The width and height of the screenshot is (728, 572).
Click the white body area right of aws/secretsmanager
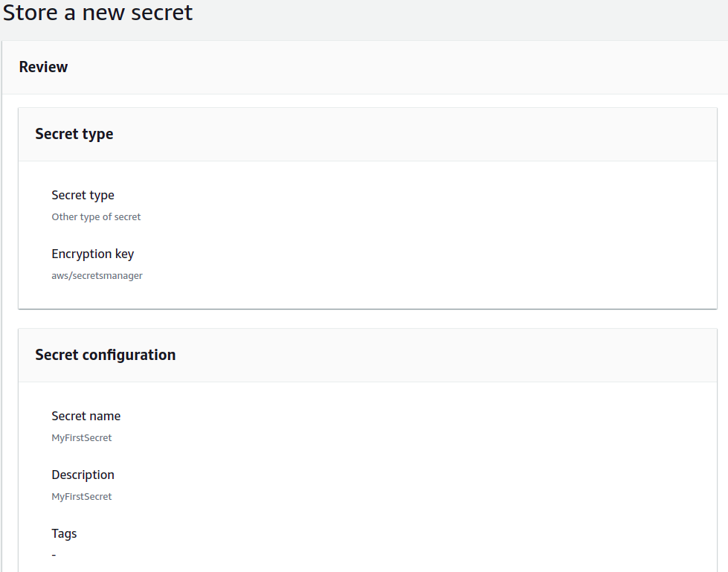click(x=409, y=275)
